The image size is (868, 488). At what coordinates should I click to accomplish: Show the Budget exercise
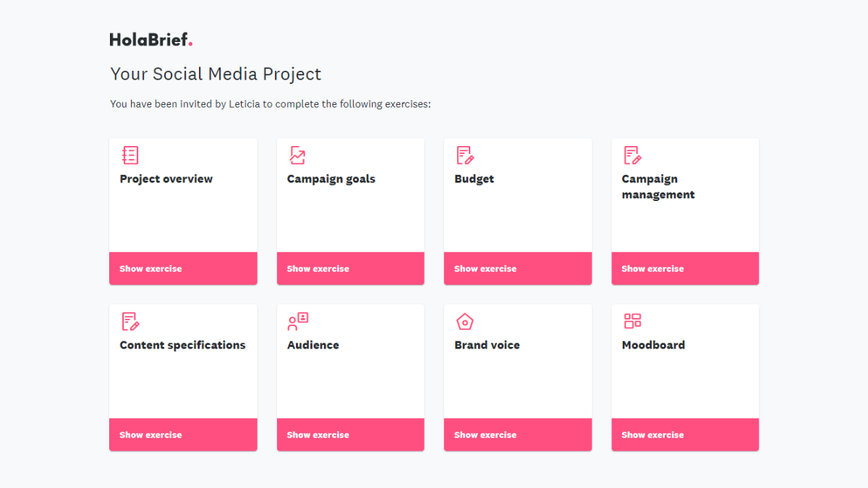(518, 268)
